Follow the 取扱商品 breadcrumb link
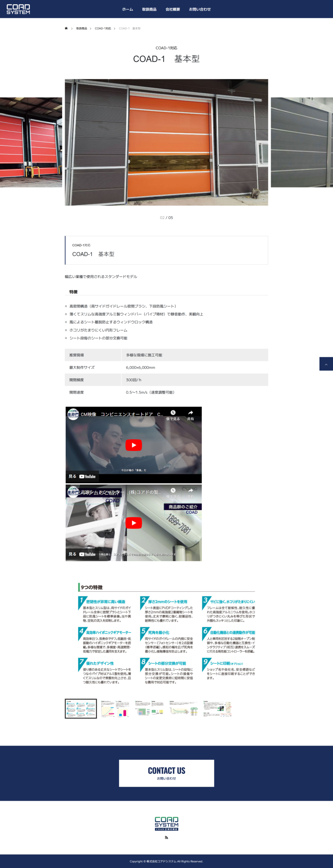The image size is (333, 868). 81,28
